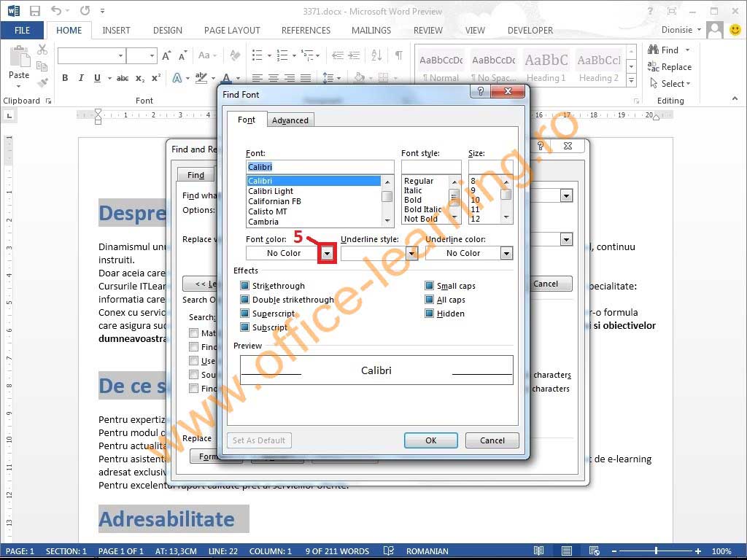Click Replace in the Editing group
The height and width of the screenshot is (560, 747).
[670, 67]
